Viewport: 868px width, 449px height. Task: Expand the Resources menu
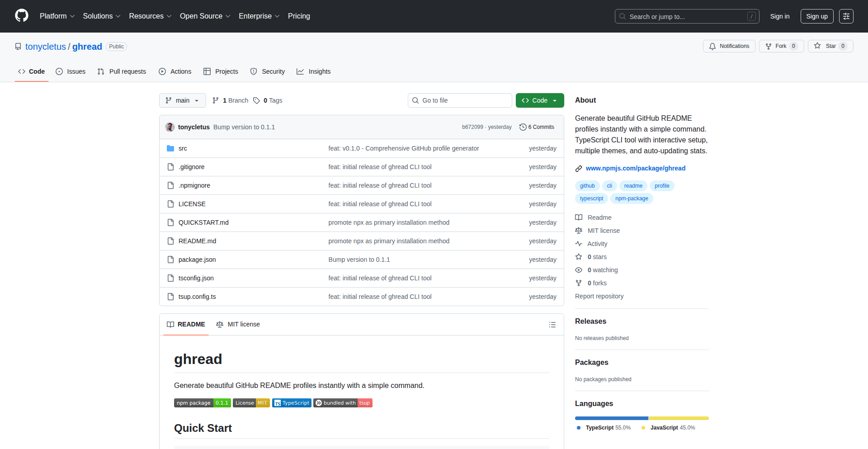150,16
